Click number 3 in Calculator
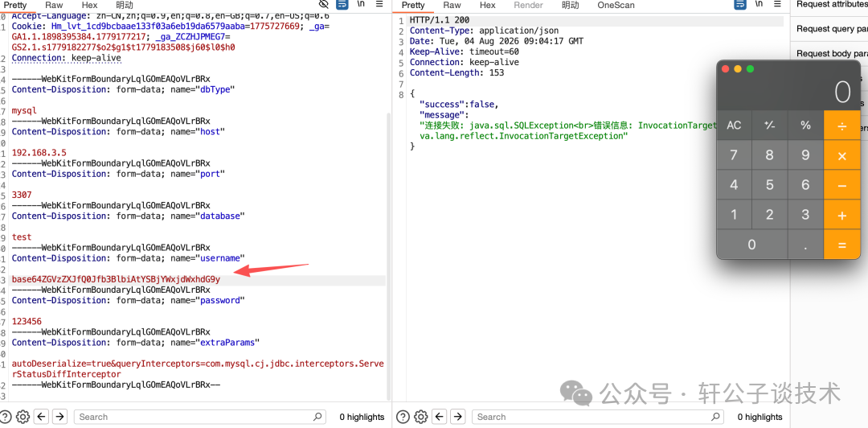This screenshot has width=868, height=428. click(805, 215)
